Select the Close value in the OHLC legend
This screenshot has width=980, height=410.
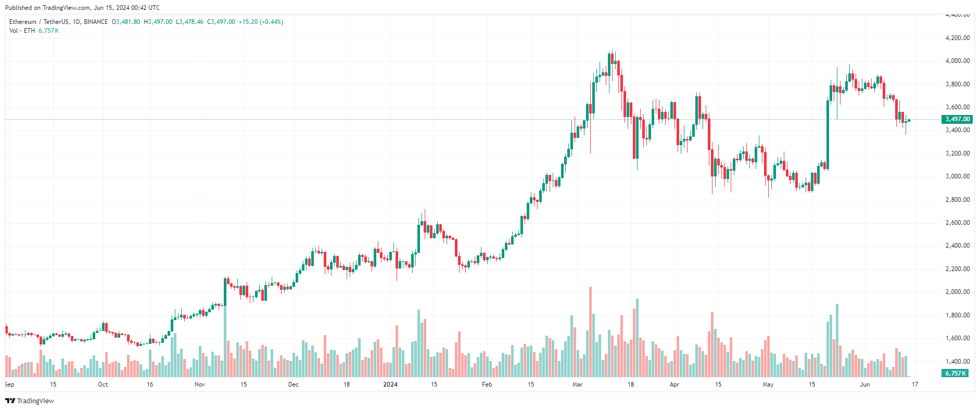(x=221, y=22)
